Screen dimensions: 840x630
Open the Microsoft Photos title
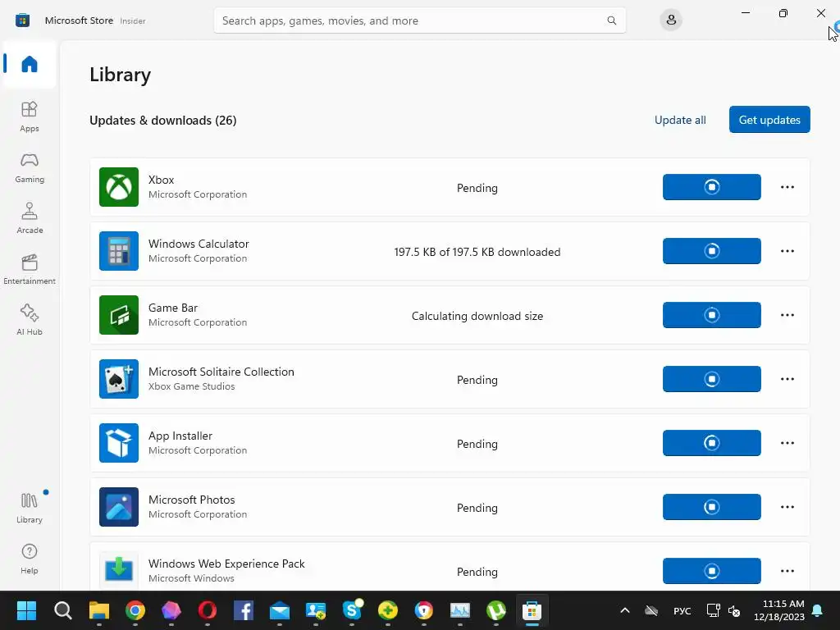(192, 500)
